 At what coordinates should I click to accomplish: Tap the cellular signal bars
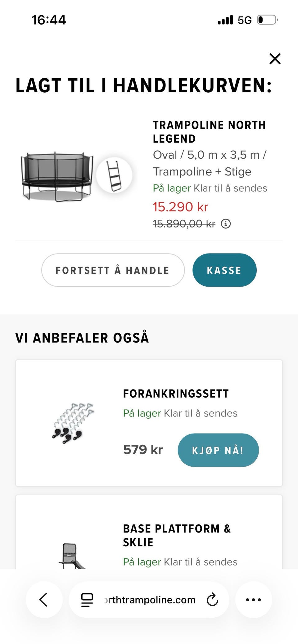(x=225, y=20)
